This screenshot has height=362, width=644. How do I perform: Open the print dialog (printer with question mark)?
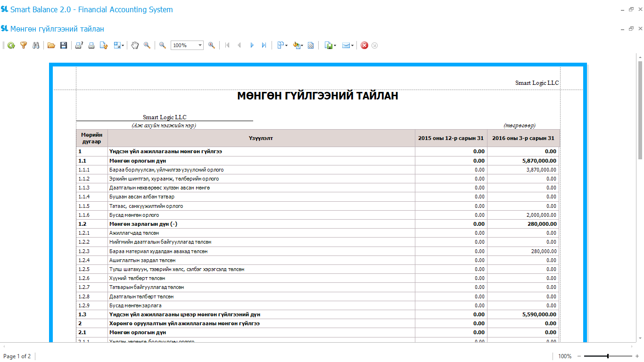[x=79, y=45]
